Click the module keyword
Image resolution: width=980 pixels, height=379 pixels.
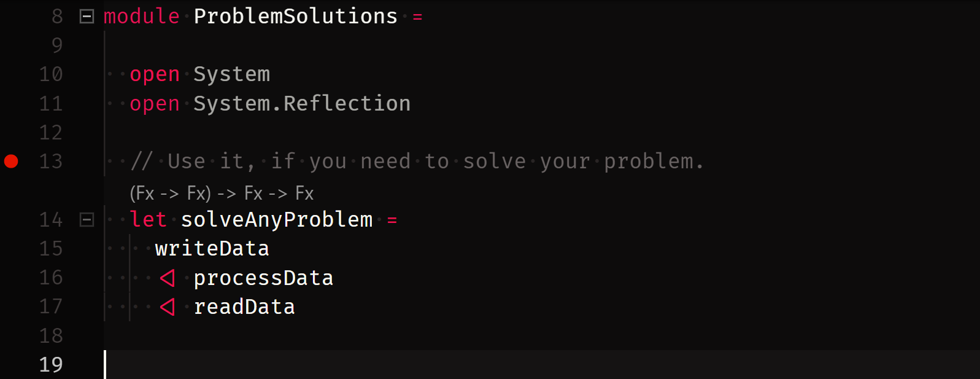(x=141, y=17)
